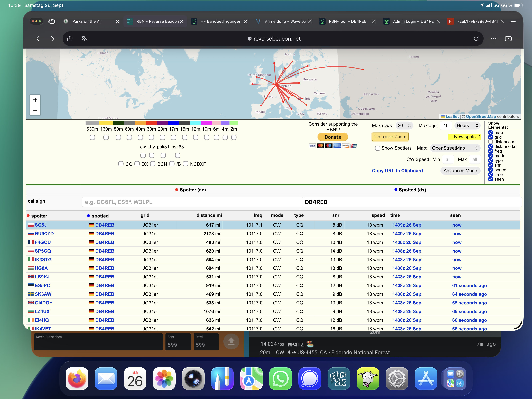
Task: Launch Firefox from the dock
Action: 77,378
